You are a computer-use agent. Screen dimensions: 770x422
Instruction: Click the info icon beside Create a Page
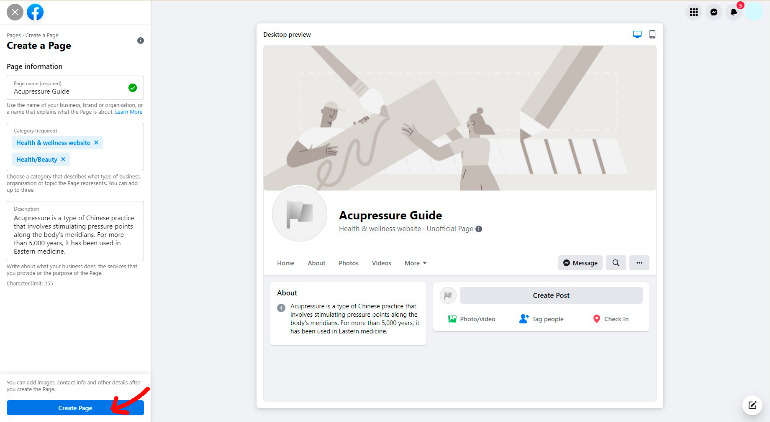point(140,40)
